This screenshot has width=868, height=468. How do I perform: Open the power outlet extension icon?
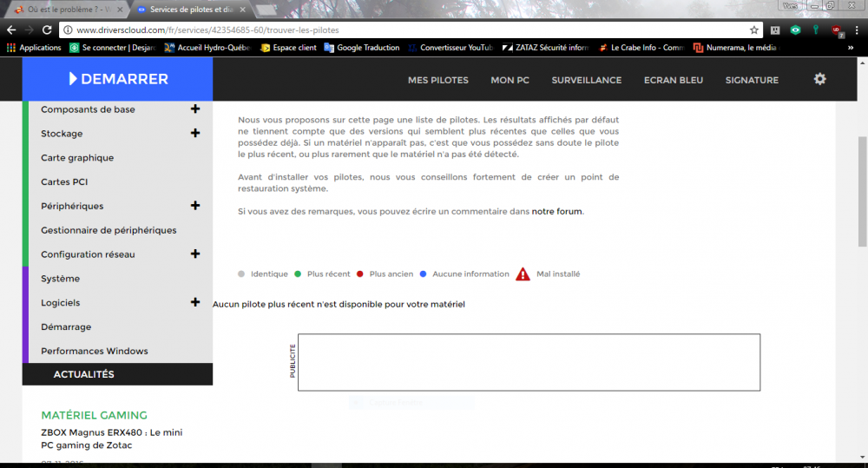click(775, 30)
